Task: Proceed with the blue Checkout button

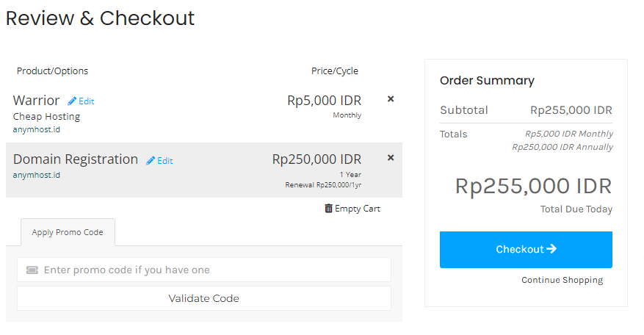Action: tap(526, 250)
